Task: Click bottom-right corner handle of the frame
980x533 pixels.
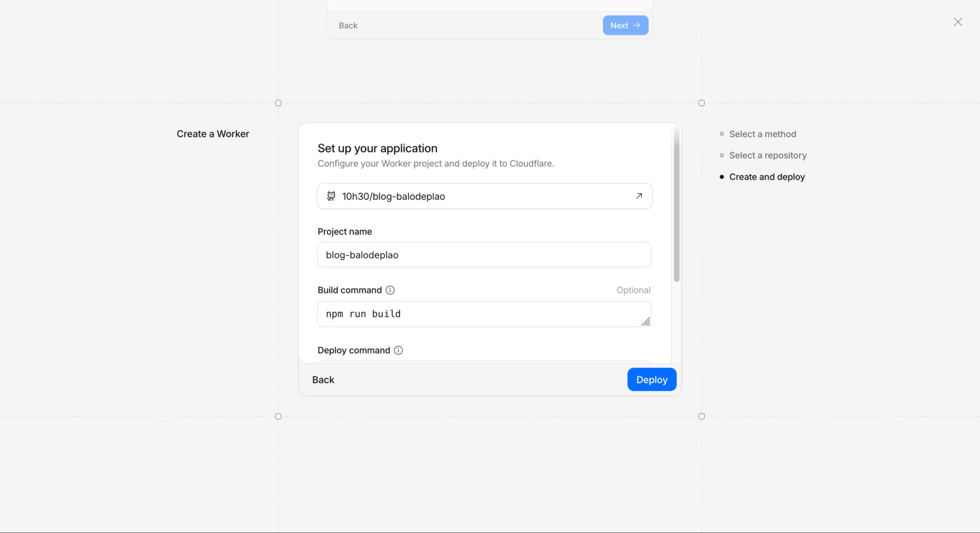Action: tap(702, 416)
